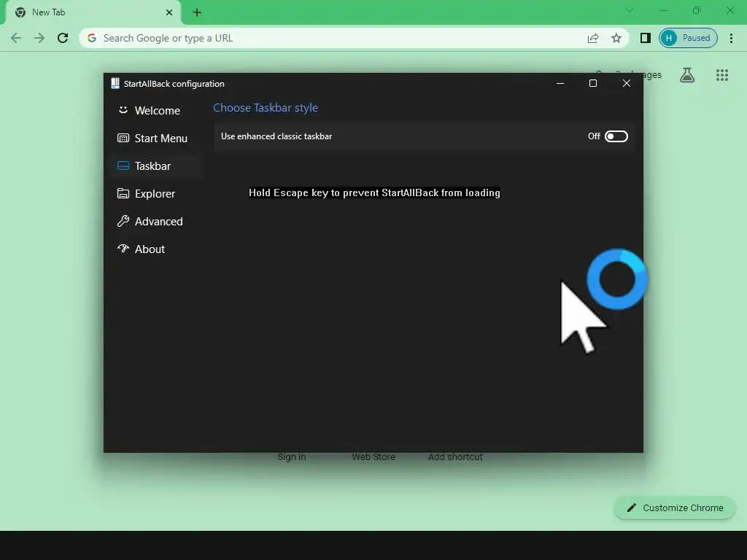The image size is (747, 560).
Task: Click the StartAllBack app icon in the title bar
Action: (x=115, y=83)
